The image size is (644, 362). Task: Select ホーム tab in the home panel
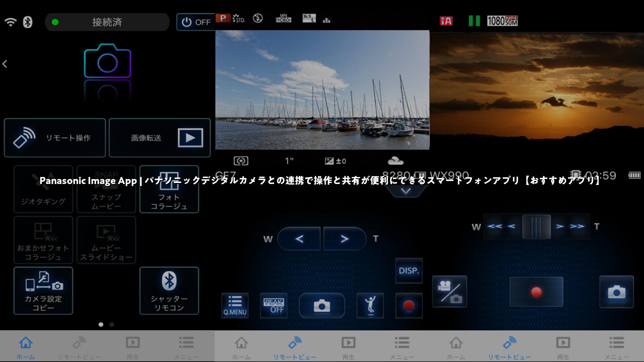click(x=25, y=348)
